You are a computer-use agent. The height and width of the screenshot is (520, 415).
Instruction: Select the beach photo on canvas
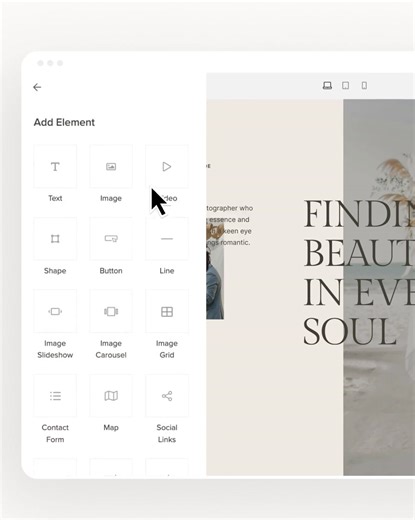(x=379, y=287)
